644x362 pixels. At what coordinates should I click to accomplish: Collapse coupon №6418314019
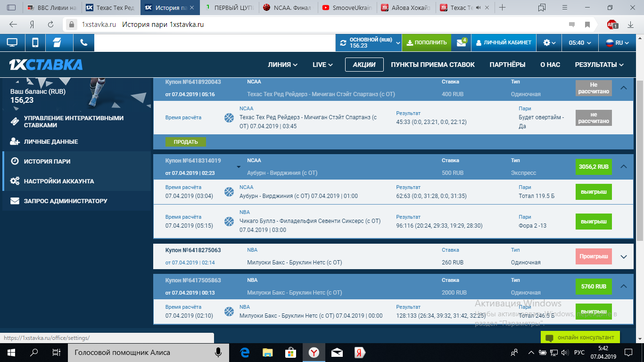pos(624,166)
